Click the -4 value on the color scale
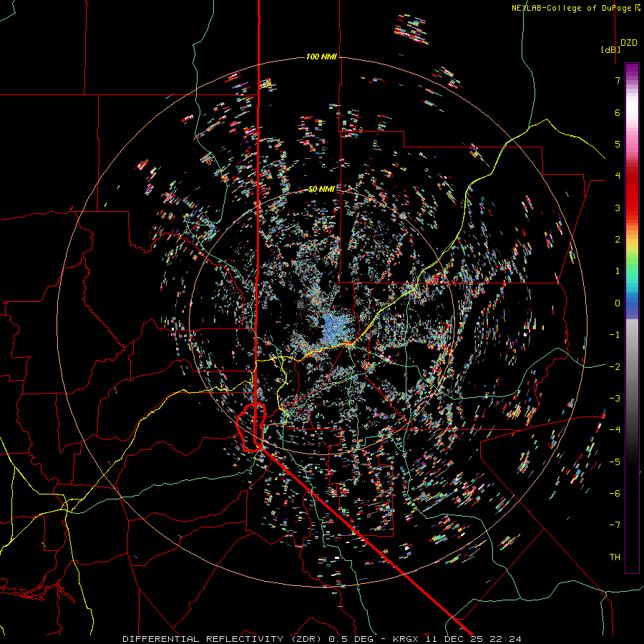The width and height of the screenshot is (644, 644). click(615, 430)
